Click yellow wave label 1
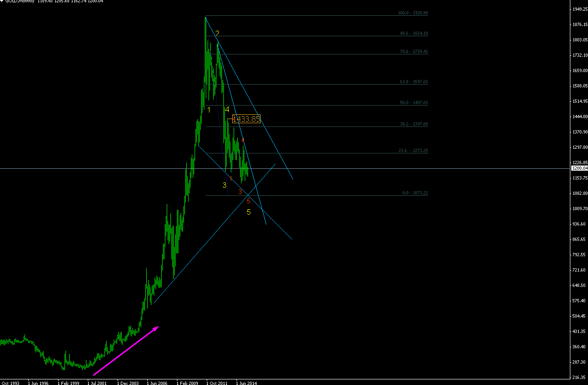The image size is (588, 385). (x=209, y=110)
